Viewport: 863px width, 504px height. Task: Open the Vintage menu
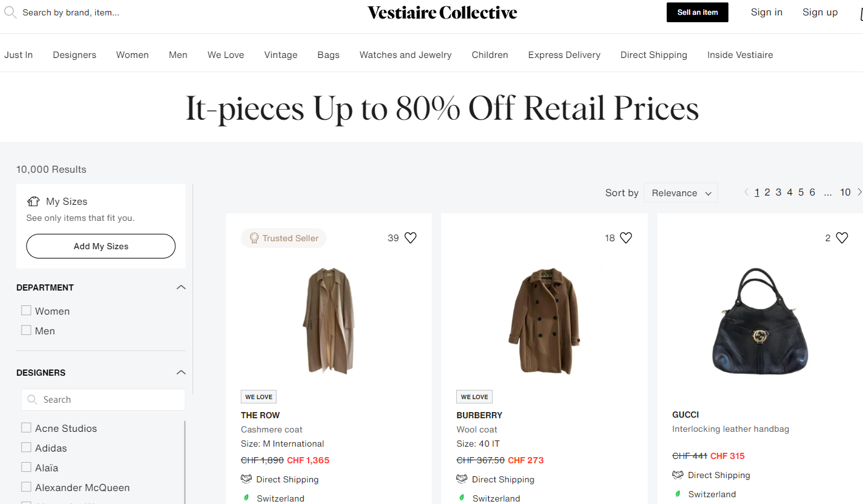(281, 55)
